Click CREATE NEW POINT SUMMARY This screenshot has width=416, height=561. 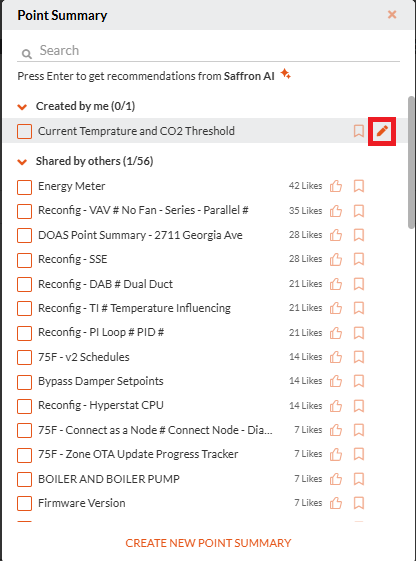tap(208, 543)
